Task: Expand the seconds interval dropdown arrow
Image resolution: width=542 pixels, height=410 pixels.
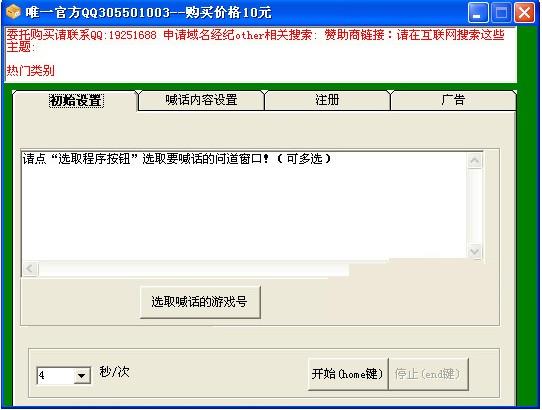Action: [82, 375]
